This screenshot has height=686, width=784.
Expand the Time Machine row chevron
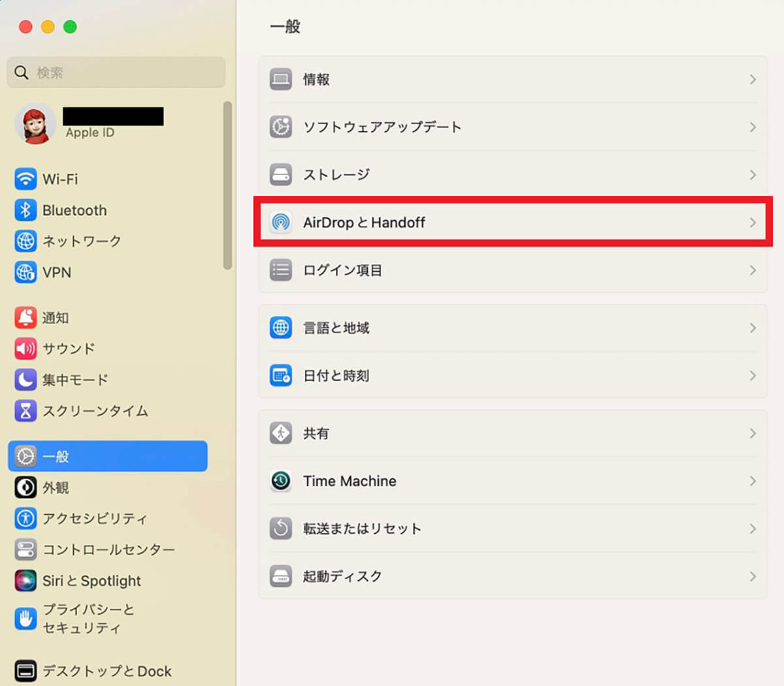coord(753,481)
